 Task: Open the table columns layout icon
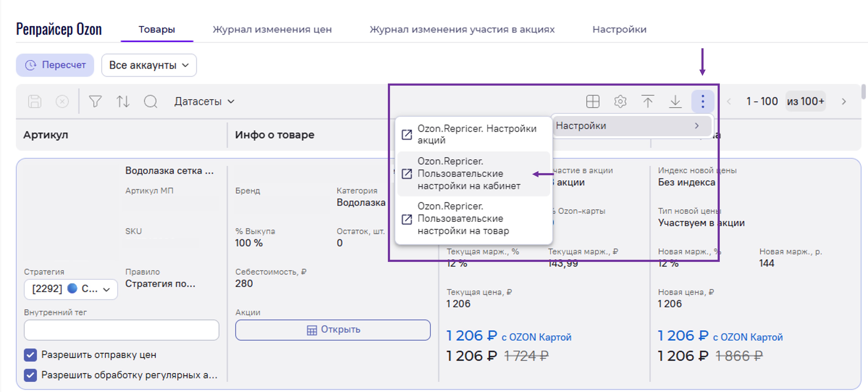(x=593, y=101)
